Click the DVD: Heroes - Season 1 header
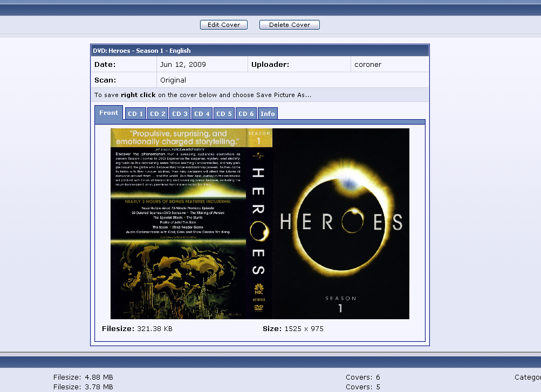This screenshot has height=392, width=541. 142,51
